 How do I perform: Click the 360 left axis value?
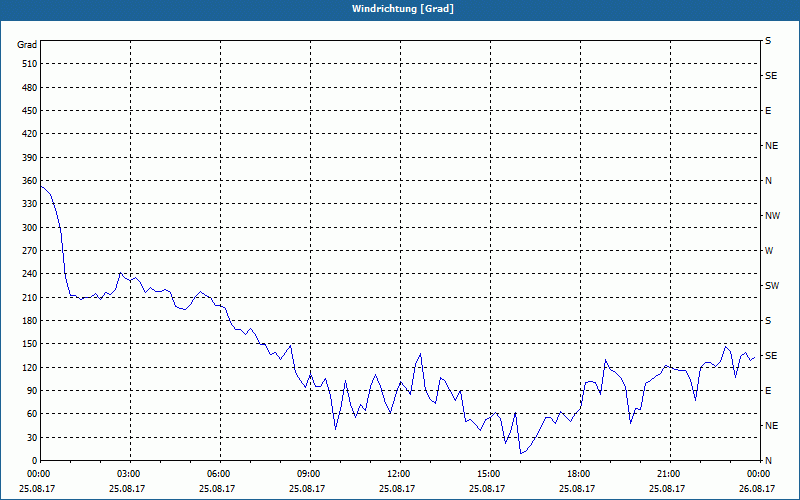29,181
